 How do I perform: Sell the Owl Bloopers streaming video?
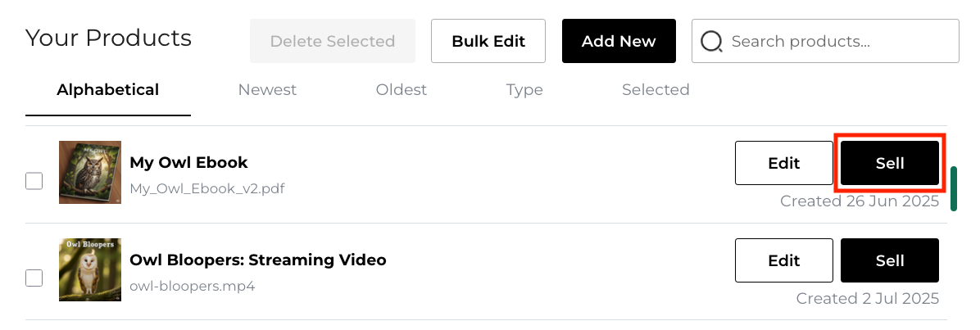click(x=890, y=260)
